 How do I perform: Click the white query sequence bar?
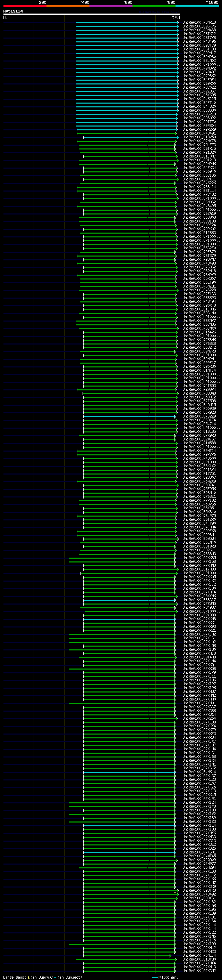coord(92,15)
